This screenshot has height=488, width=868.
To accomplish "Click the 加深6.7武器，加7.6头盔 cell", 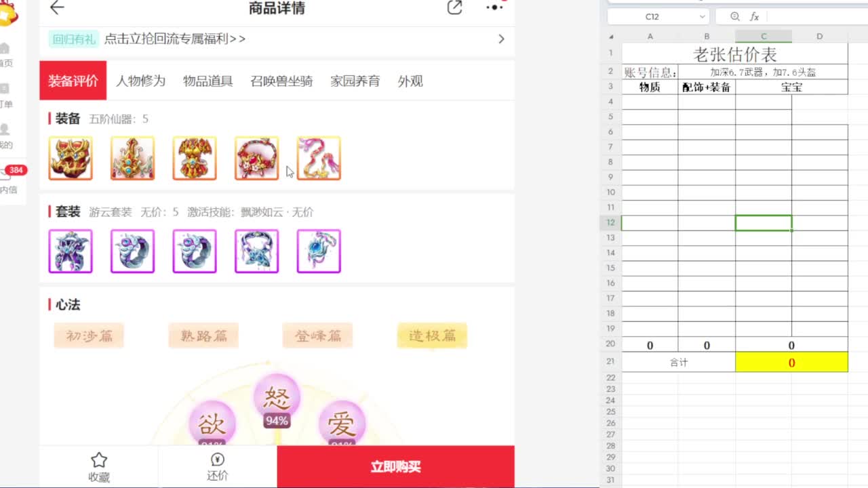I will pyautogui.click(x=763, y=73).
